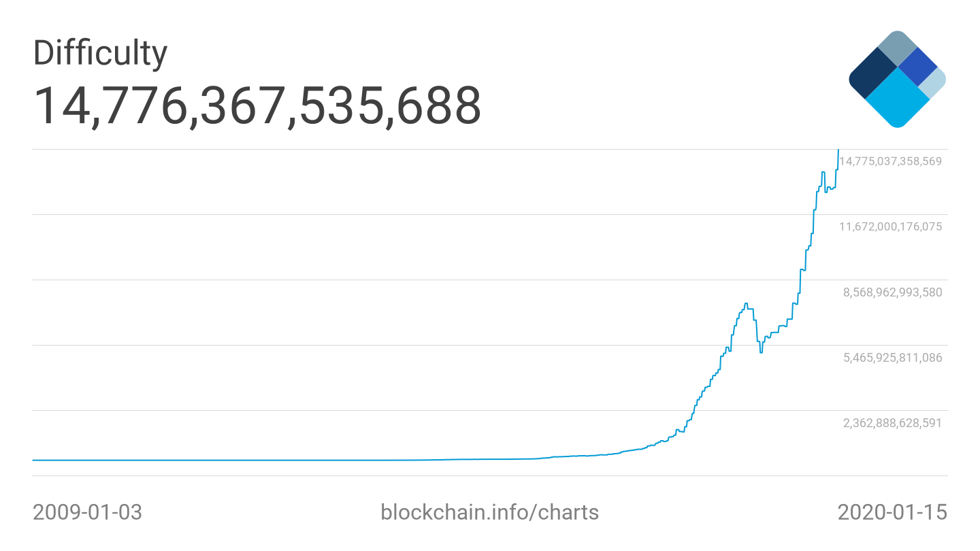Open the blockchain.info/charts link
The width and height of the screenshot is (980, 551).
click(490, 512)
